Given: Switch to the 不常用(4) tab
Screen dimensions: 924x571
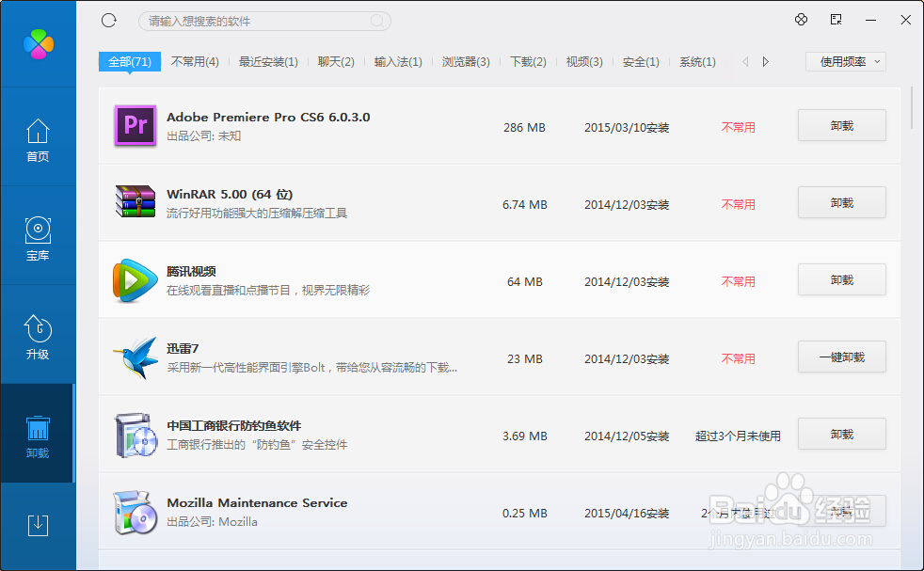Looking at the screenshot, I should (195, 61).
